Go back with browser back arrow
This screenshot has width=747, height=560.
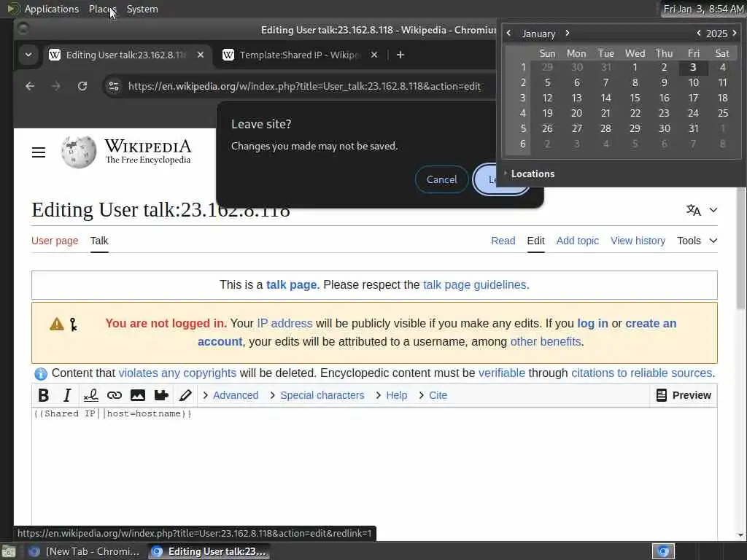point(30,86)
